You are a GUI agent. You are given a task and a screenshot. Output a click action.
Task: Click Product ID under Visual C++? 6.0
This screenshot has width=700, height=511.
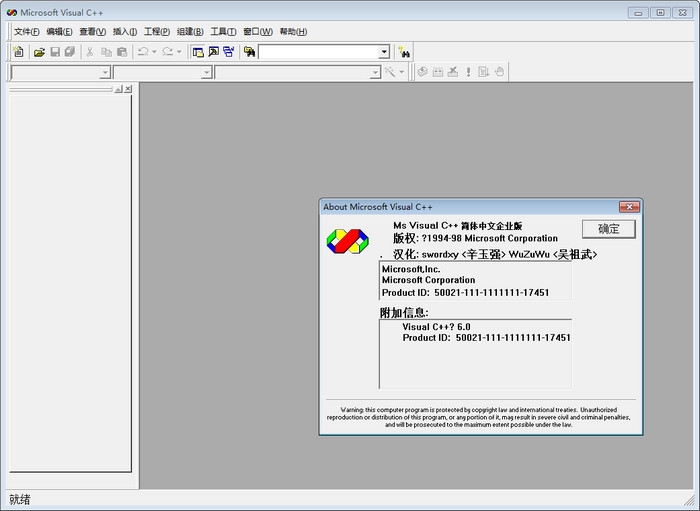[x=486, y=338]
